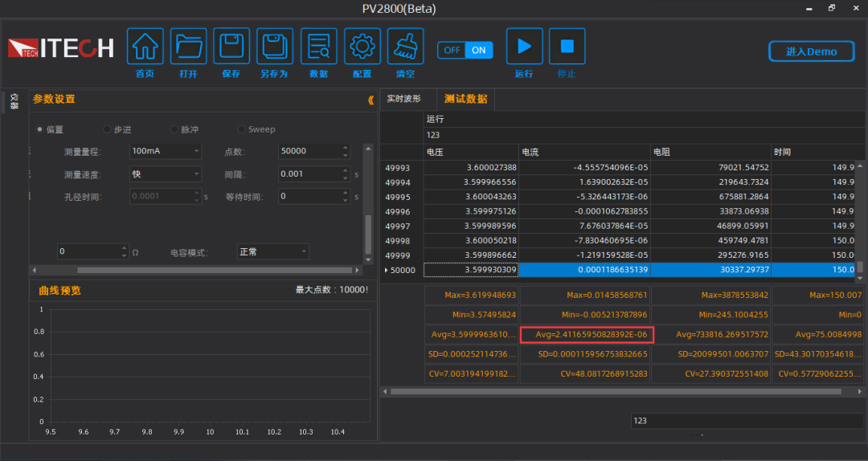Start the test with 运行 play button
Viewport: 868px width, 461px height.
point(524,46)
